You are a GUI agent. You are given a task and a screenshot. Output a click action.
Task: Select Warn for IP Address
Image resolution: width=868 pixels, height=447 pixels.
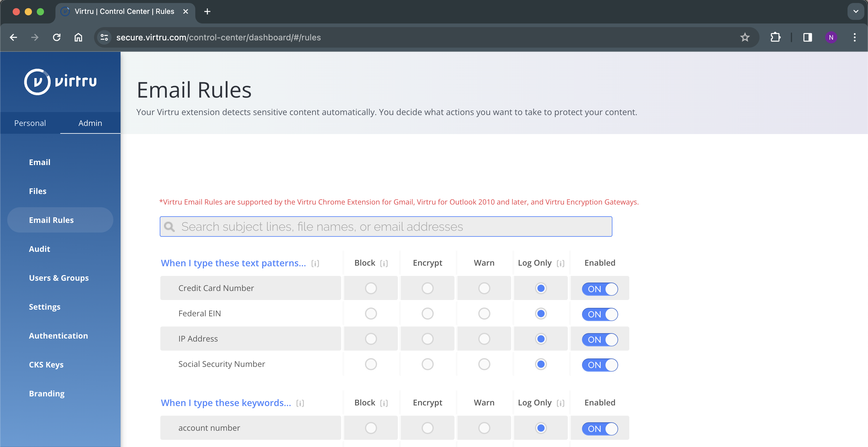(484, 339)
